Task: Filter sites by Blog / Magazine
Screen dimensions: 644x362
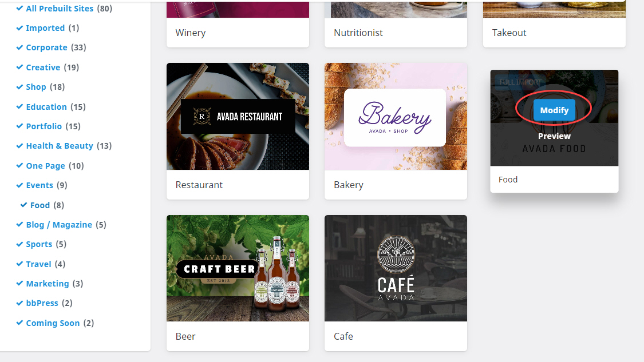Action: pos(59,225)
